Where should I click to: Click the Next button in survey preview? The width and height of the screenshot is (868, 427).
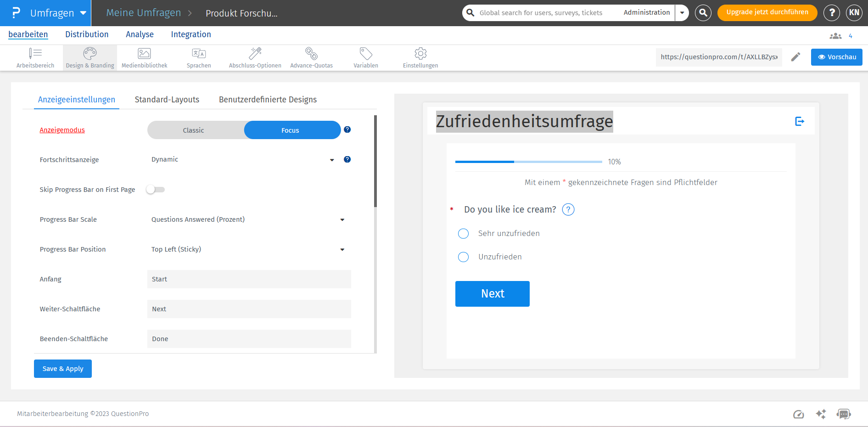tap(493, 294)
